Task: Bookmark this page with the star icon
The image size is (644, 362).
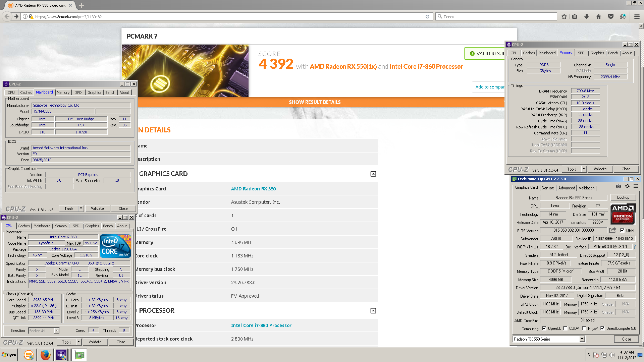Action: coord(564,16)
